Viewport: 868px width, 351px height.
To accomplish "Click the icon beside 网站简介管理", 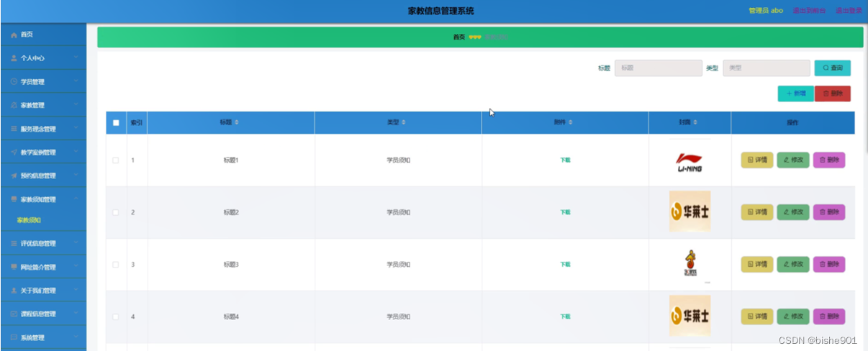I will coord(14,267).
